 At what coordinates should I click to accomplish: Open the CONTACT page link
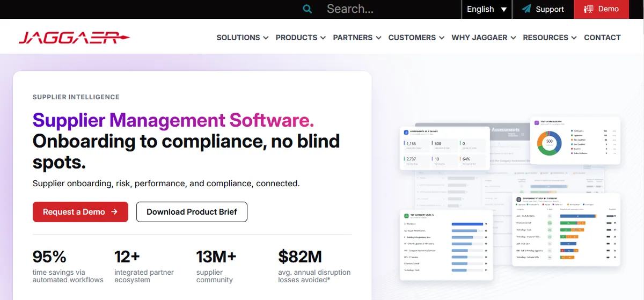click(x=602, y=38)
